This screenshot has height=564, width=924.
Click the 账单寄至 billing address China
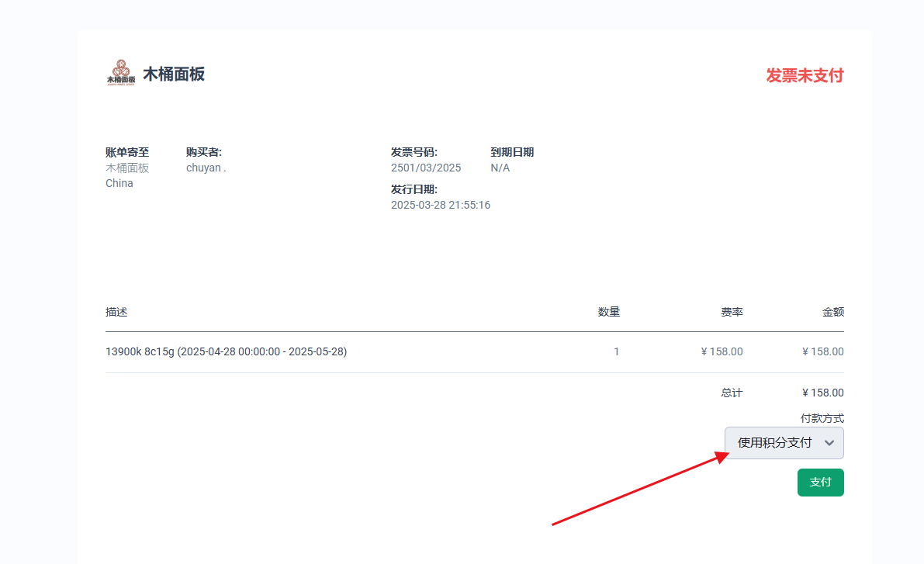click(x=119, y=183)
